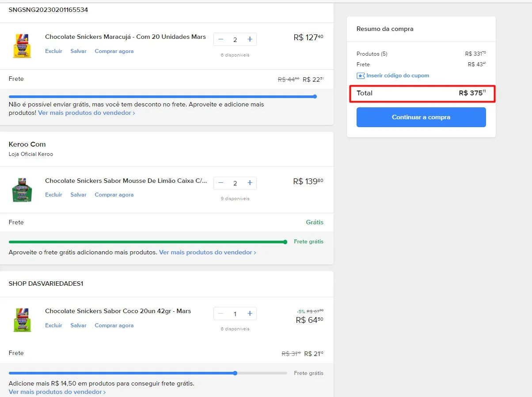
Task: Increase quantity of Snickers Sabor Coco
Action: pyautogui.click(x=250, y=314)
